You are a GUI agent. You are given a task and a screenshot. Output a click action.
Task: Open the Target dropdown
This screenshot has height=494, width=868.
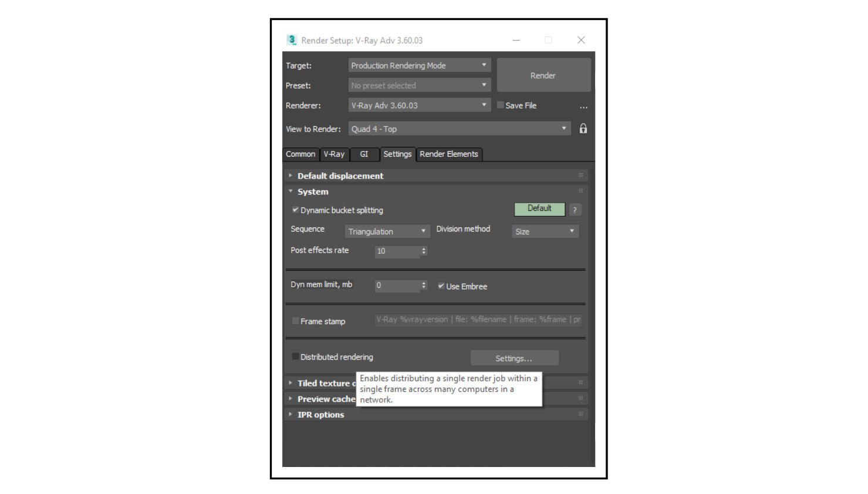coord(419,65)
